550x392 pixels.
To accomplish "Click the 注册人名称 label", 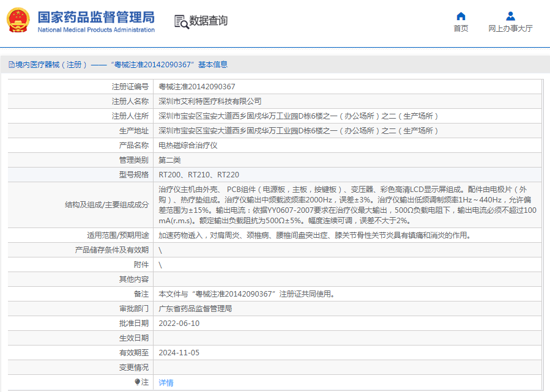I will point(130,102).
